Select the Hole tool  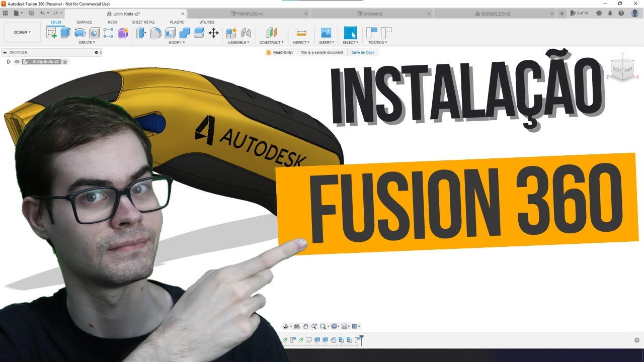[94, 33]
